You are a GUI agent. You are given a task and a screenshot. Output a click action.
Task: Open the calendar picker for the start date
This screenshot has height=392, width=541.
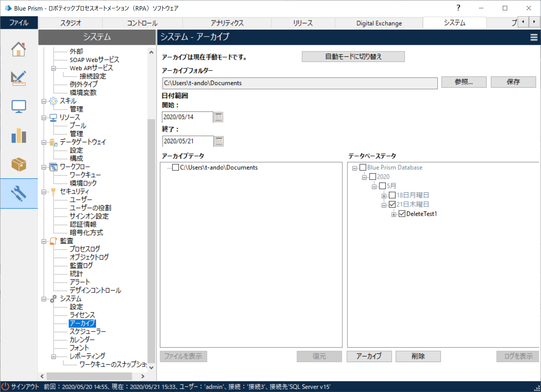(218, 117)
